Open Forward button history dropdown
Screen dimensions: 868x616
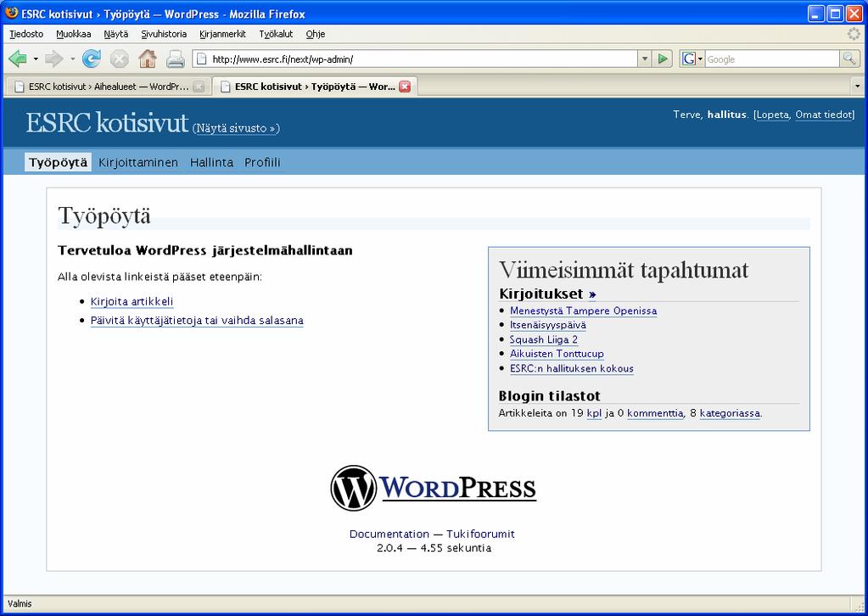pos(72,59)
